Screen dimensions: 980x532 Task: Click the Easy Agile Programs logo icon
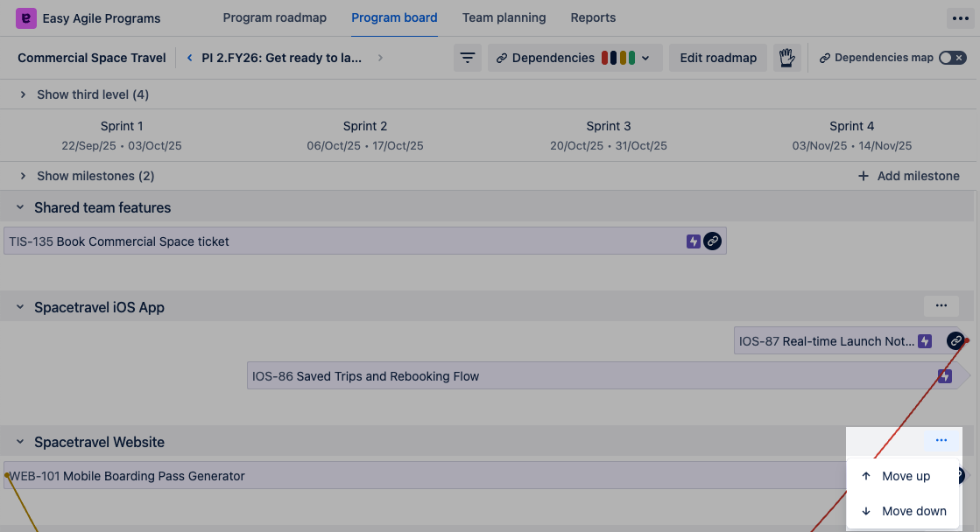[x=26, y=17]
